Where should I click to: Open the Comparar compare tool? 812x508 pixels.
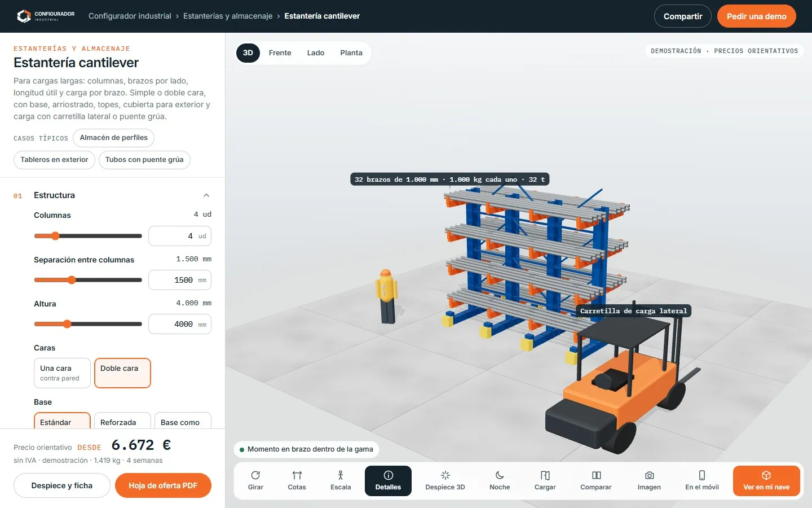pos(596,481)
